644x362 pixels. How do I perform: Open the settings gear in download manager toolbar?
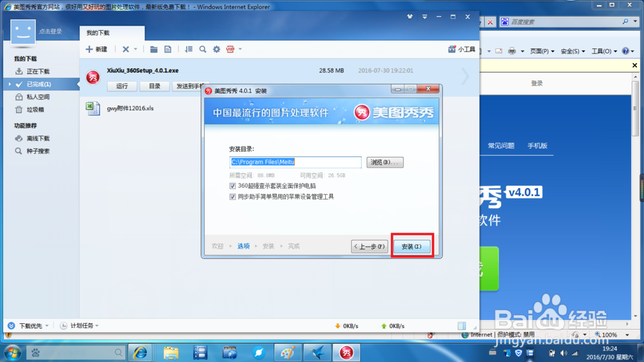point(216,50)
